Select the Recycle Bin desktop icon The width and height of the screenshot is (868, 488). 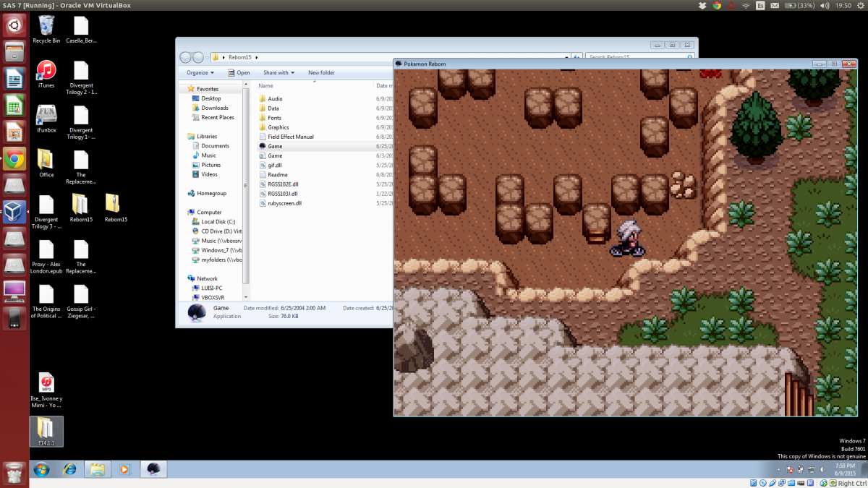click(x=46, y=27)
